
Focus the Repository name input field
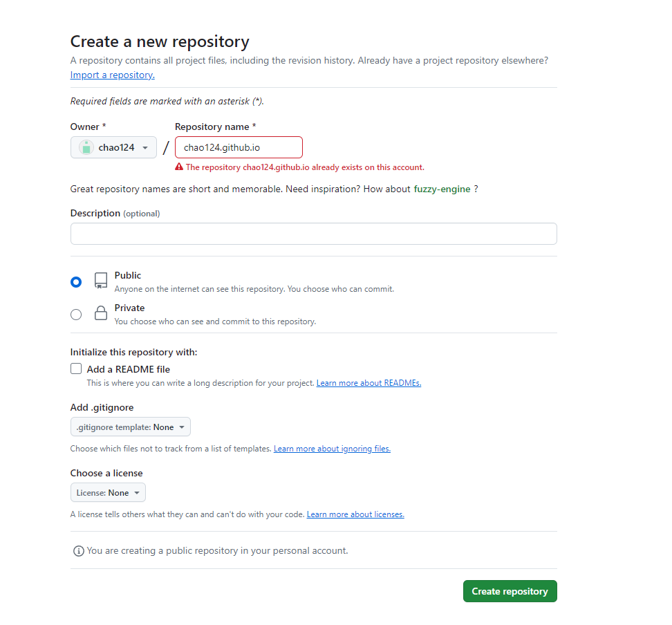pos(239,147)
